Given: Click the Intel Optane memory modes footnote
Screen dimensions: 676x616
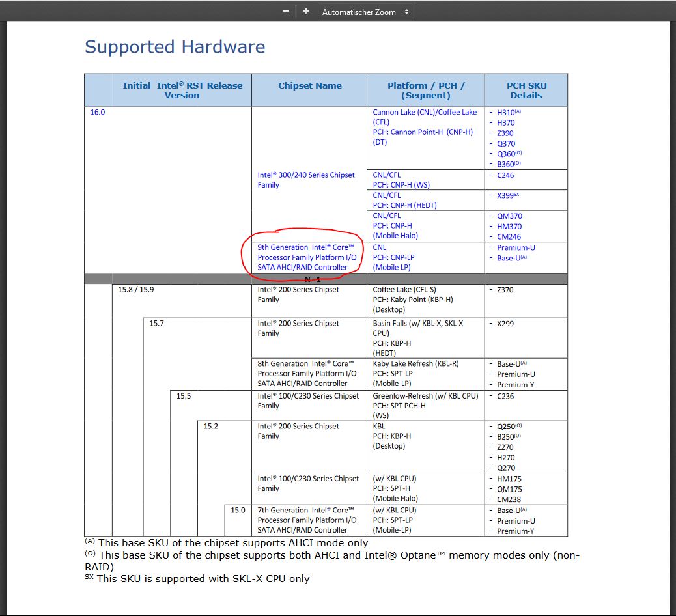Looking at the screenshot, I should pos(332,561).
